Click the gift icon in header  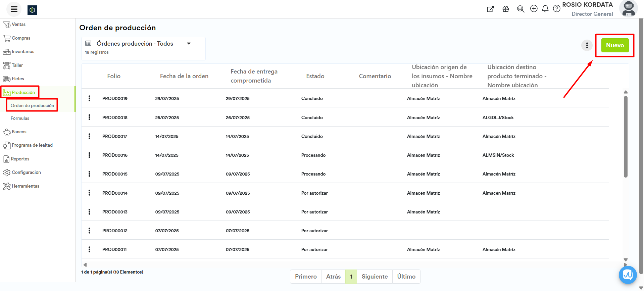(x=506, y=9)
